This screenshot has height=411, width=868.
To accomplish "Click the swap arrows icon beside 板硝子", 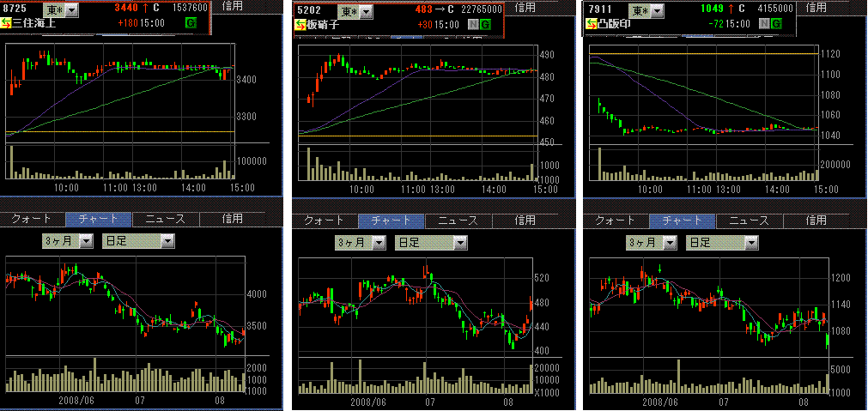I will point(300,24).
